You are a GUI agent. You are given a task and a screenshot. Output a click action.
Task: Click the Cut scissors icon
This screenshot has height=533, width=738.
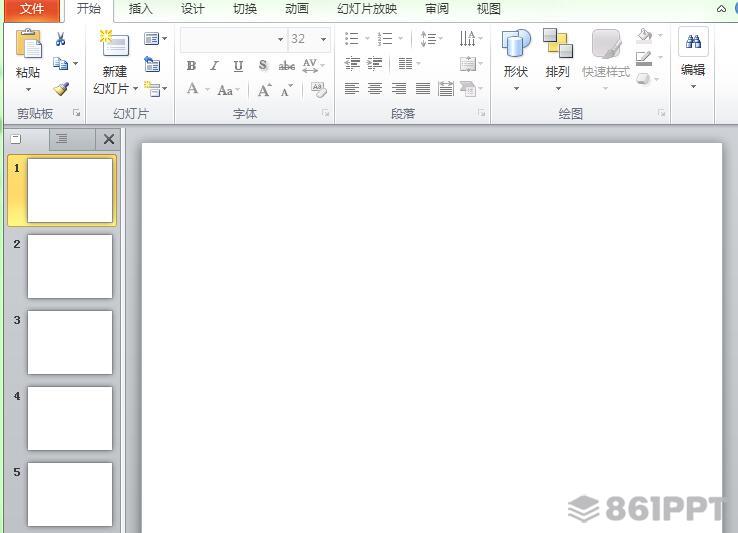[60, 39]
